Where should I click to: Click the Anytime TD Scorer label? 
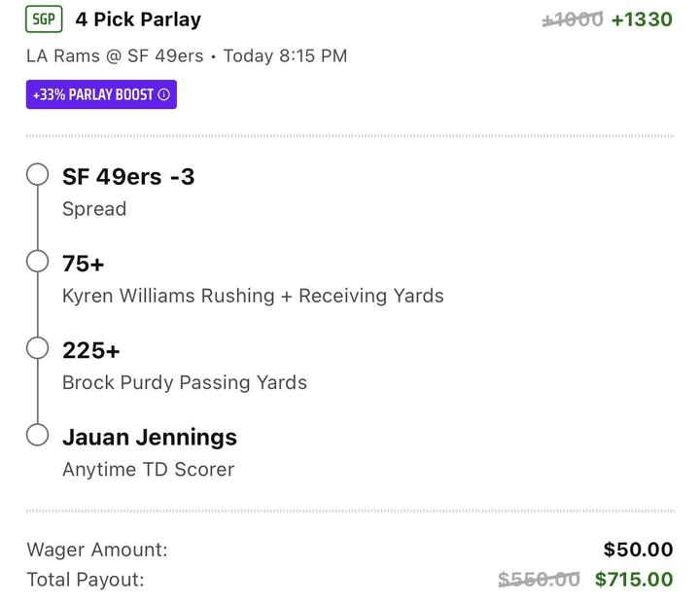pyautogui.click(x=148, y=469)
